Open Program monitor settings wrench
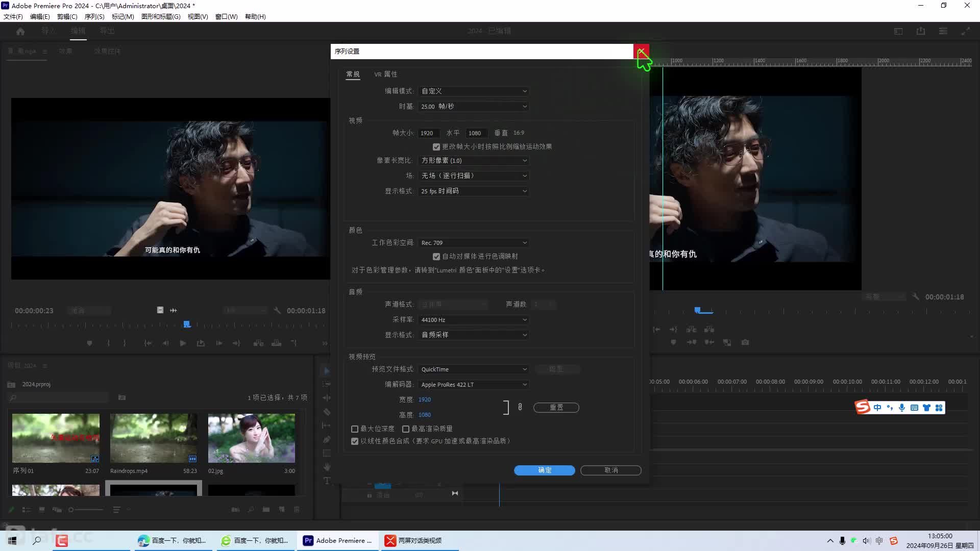The image size is (980, 551). click(x=916, y=296)
